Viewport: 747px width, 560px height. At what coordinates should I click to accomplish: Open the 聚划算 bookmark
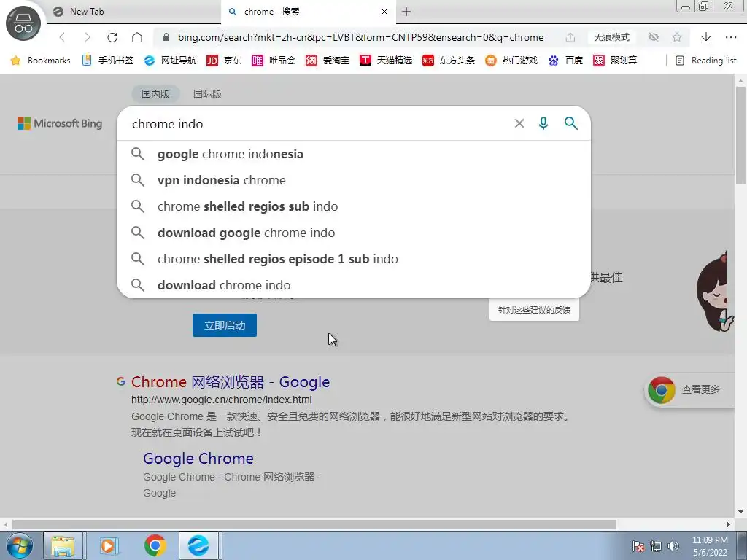pos(615,61)
